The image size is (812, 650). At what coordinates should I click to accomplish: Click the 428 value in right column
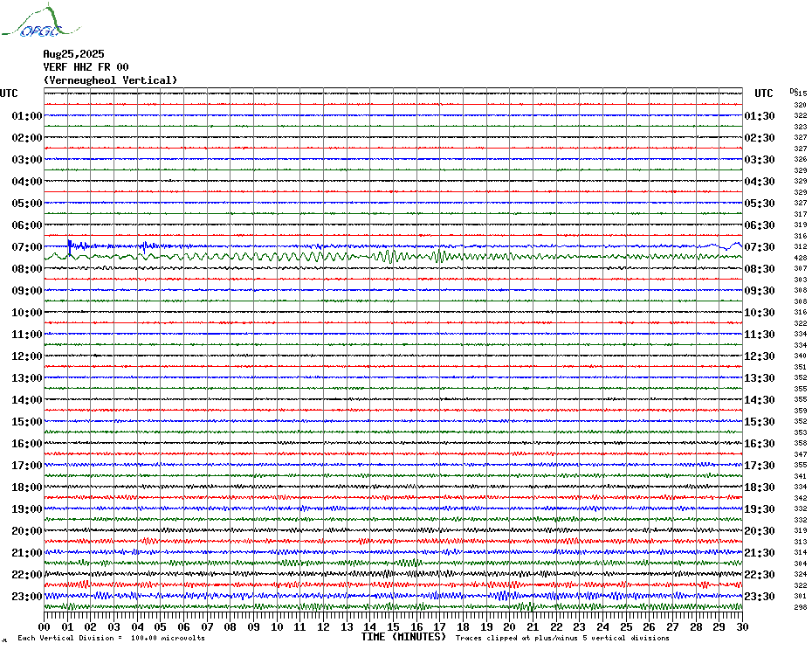pyautogui.click(x=801, y=258)
